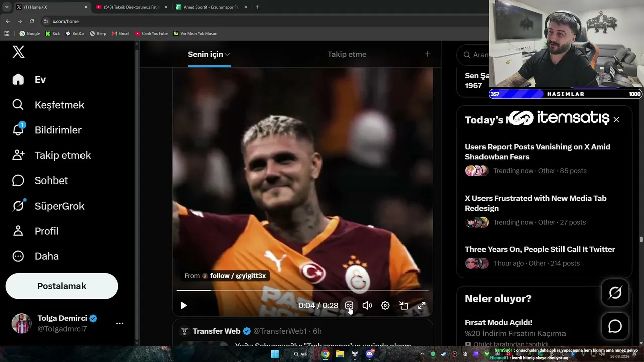Go back in browser history

tap(8, 21)
